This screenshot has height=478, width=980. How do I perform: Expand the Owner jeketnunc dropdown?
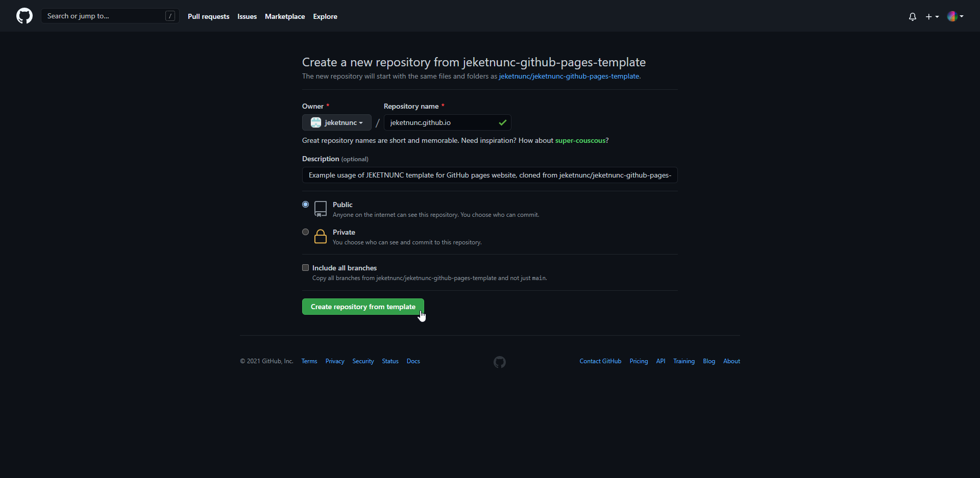pyautogui.click(x=337, y=122)
